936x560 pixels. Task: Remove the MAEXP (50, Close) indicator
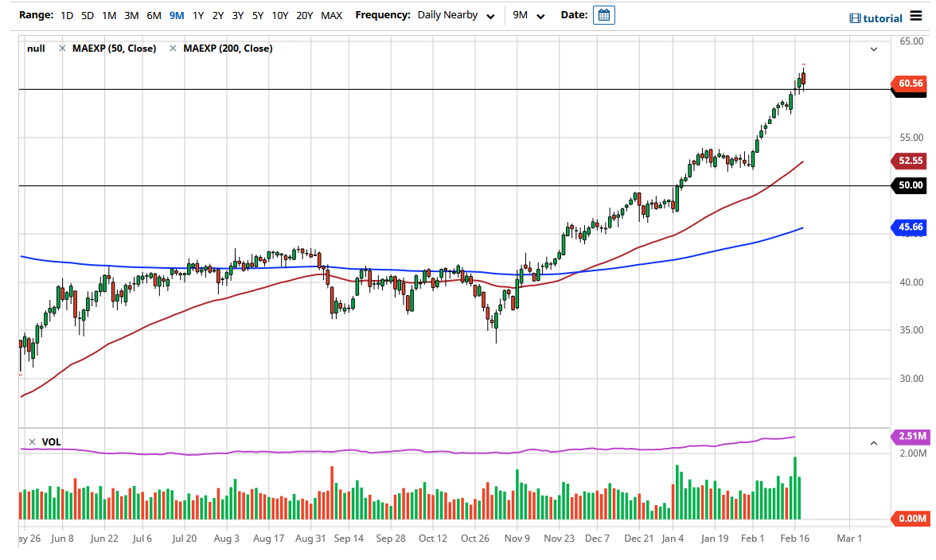[x=61, y=49]
